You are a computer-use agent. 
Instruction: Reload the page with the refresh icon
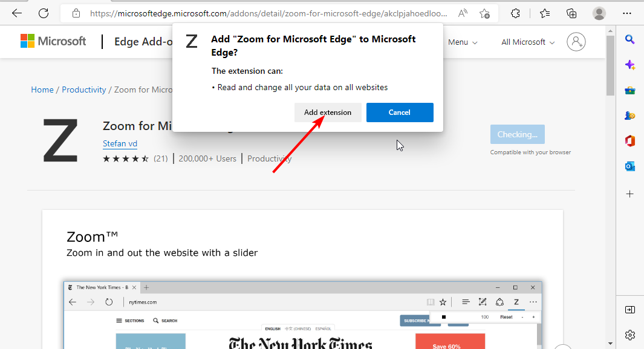pos(44,13)
